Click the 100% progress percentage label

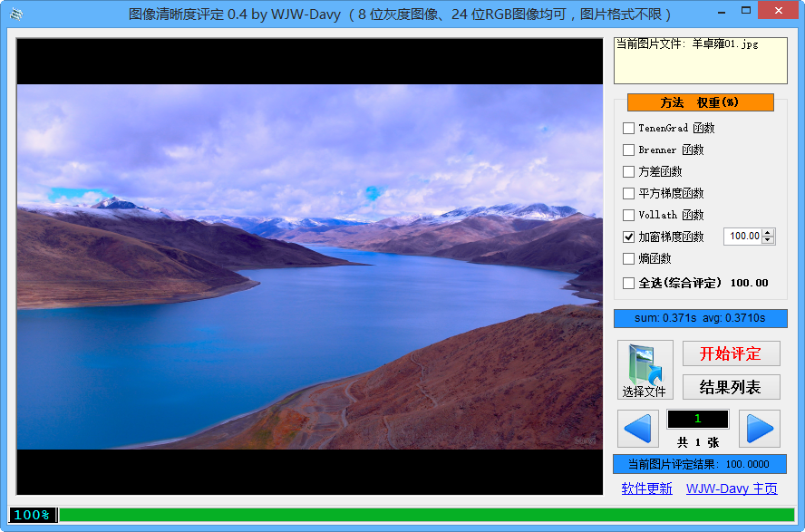click(32, 515)
